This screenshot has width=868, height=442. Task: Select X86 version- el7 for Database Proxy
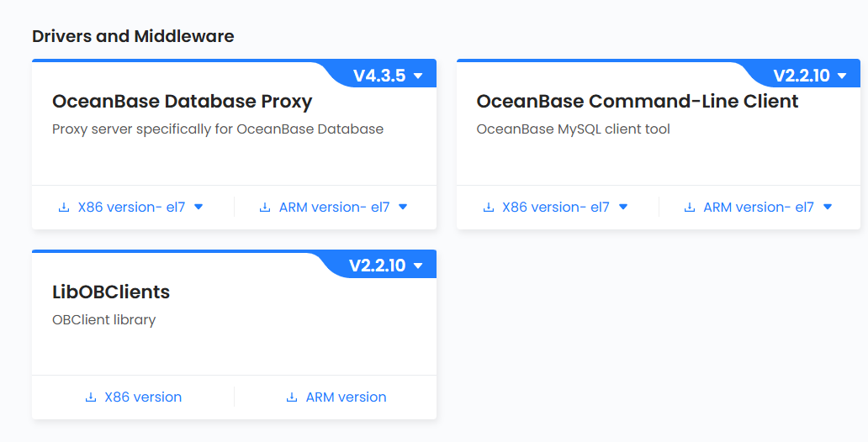tap(131, 208)
